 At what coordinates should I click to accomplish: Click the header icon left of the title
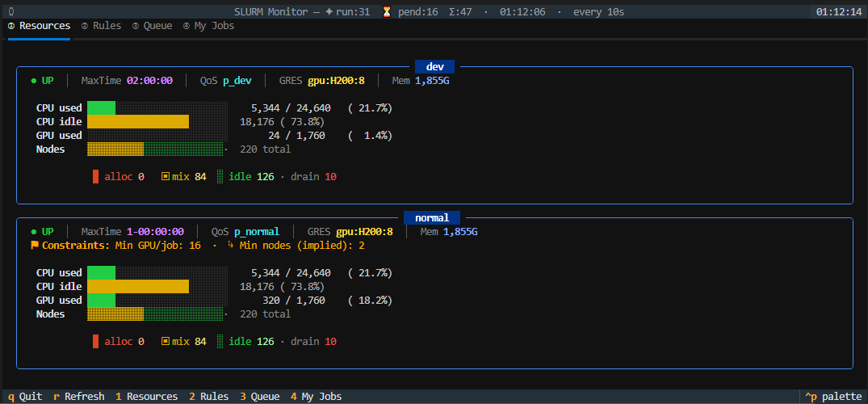click(11, 11)
